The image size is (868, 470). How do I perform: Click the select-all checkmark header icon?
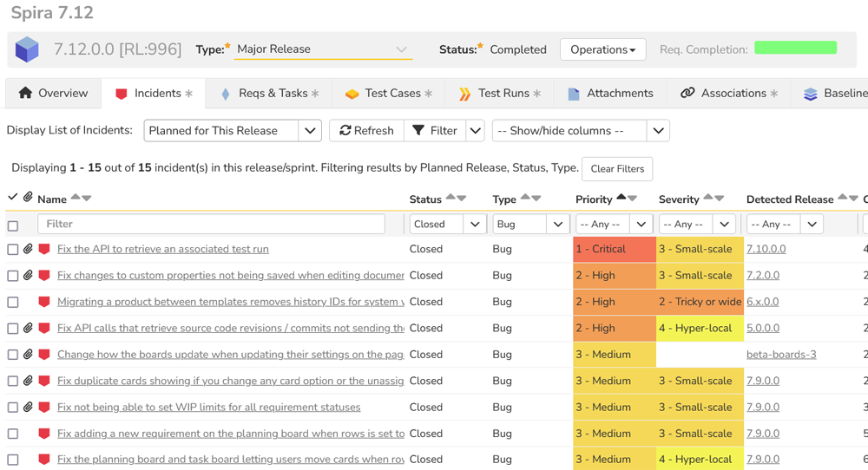point(13,197)
